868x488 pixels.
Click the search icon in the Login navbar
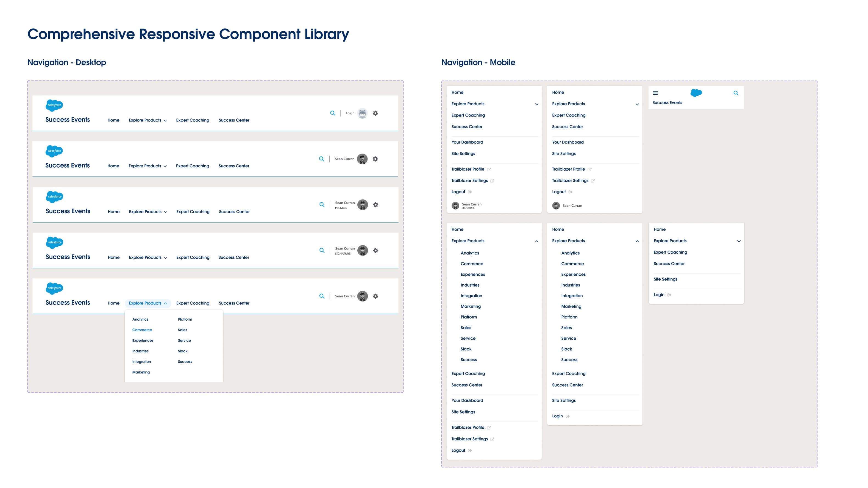tap(333, 113)
